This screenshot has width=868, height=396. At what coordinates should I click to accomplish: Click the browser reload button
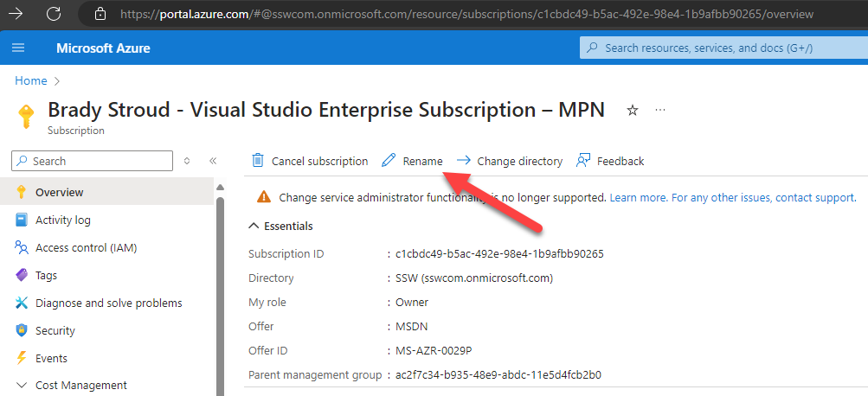[53, 14]
